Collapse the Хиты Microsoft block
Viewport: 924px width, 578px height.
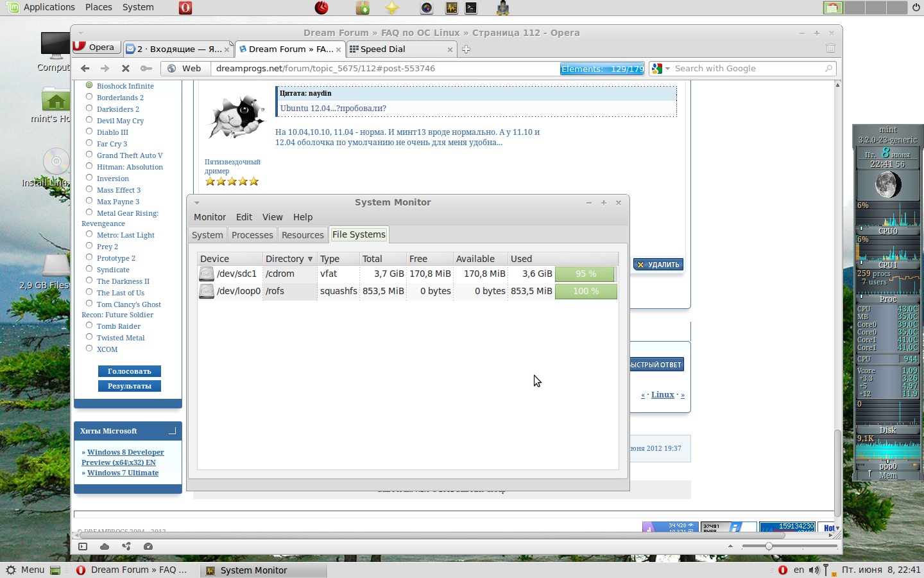pos(172,431)
